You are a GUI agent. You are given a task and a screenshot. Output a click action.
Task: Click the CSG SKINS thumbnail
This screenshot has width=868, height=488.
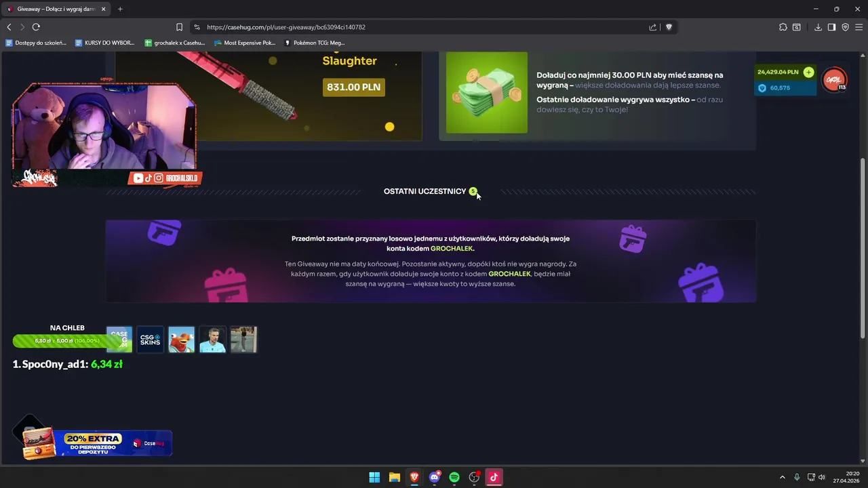pos(151,340)
